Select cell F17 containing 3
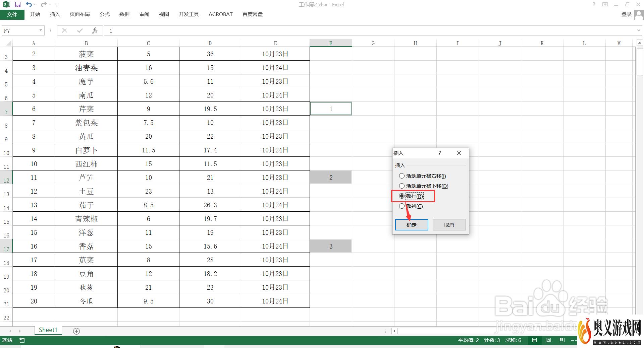 331,246
